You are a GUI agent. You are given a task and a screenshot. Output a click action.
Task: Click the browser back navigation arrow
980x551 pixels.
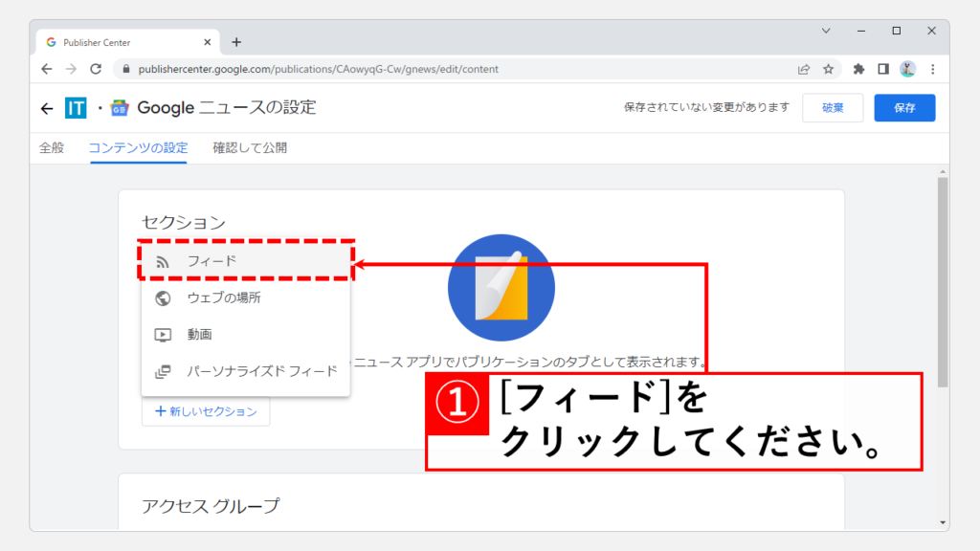pyautogui.click(x=47, y=69)
